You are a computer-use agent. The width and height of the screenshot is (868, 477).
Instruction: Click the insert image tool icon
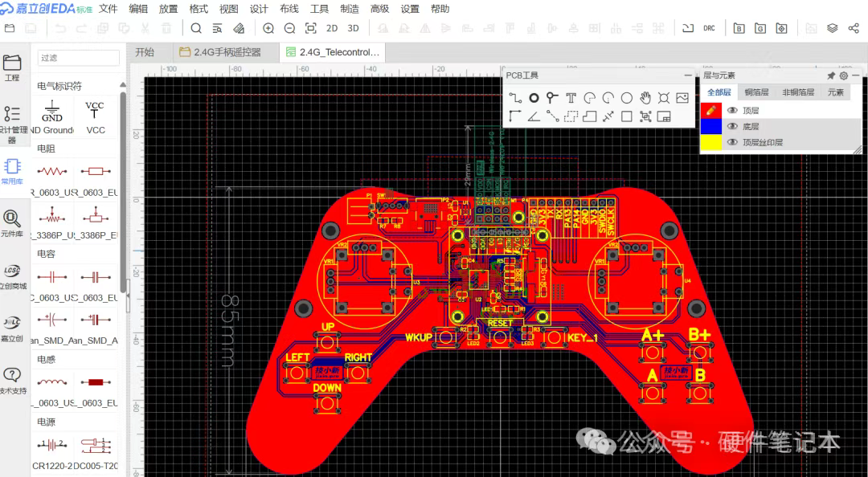pos(682,98)
